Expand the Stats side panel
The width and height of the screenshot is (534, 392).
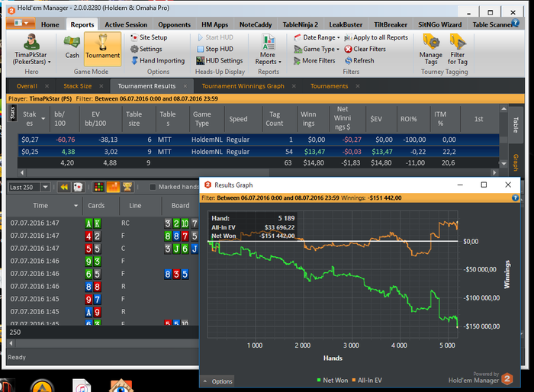click(x=13, y=113)
